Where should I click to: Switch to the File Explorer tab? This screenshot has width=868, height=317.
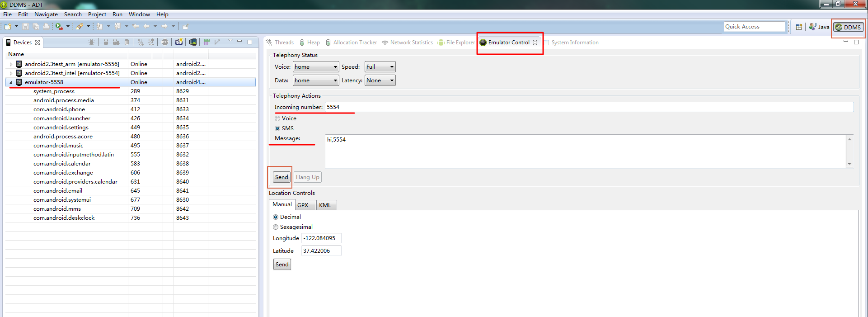pos(456,43)
